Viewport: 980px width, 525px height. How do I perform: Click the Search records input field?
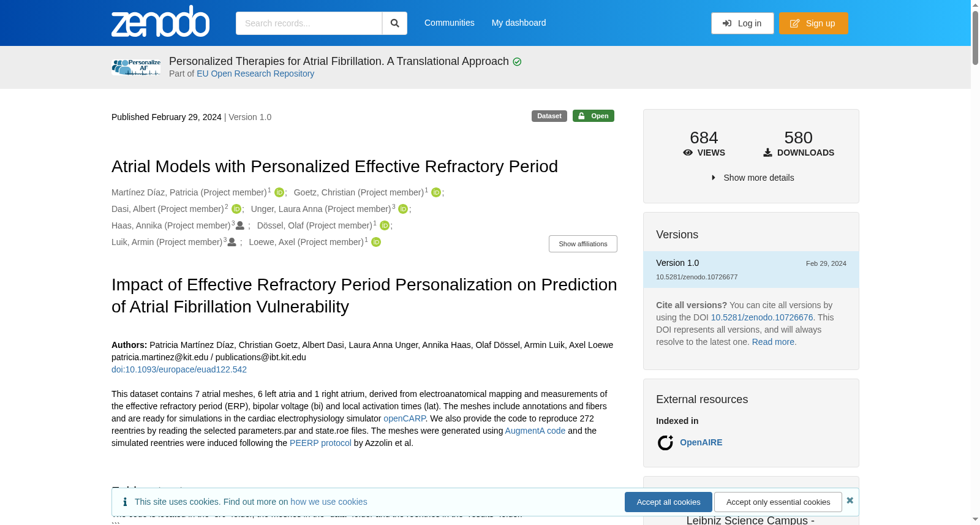tap(309, 23)
